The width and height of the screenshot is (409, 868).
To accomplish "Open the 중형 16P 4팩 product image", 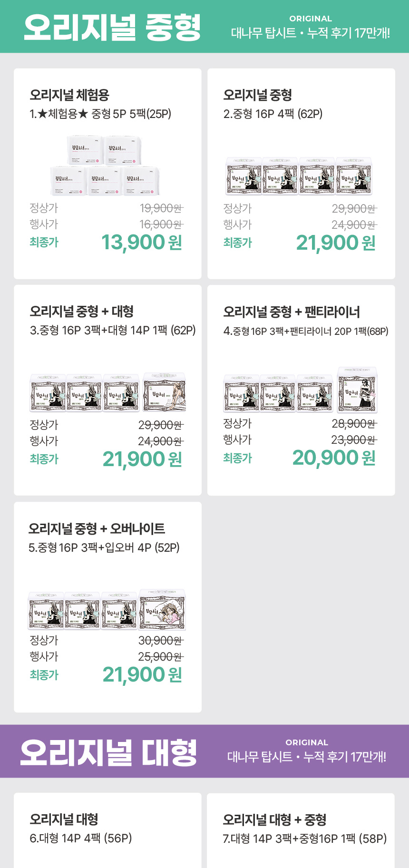I will pos(299,176).
